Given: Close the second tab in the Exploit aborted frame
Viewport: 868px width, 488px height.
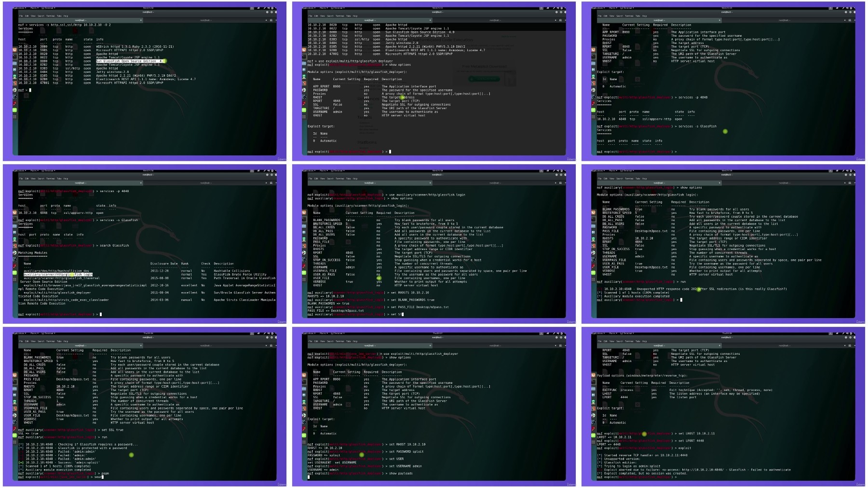Looking at the screenshot, I should [x=844, y=346].
